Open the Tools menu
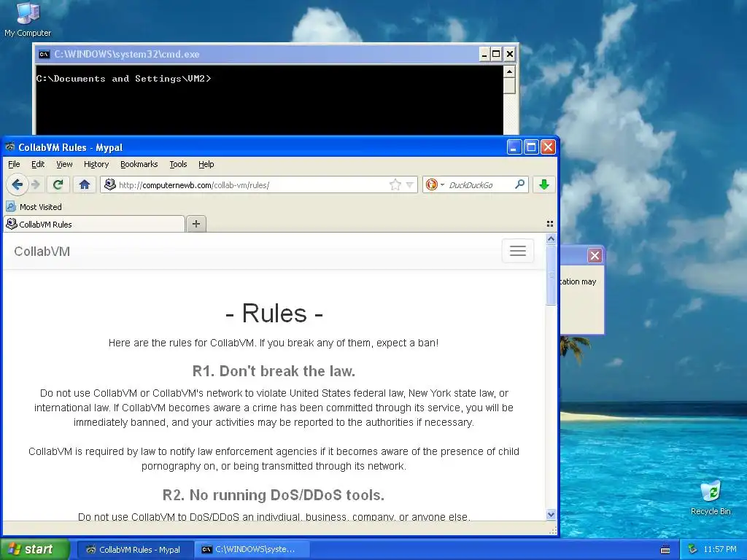This screenshot has width=747, height=560. pyautogui.click(x=178, y=164)
